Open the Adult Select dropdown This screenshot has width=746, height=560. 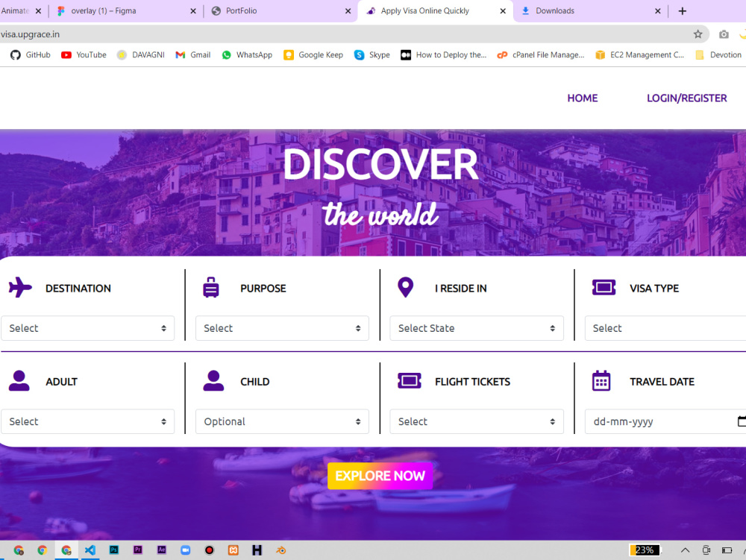click(88, 421)
